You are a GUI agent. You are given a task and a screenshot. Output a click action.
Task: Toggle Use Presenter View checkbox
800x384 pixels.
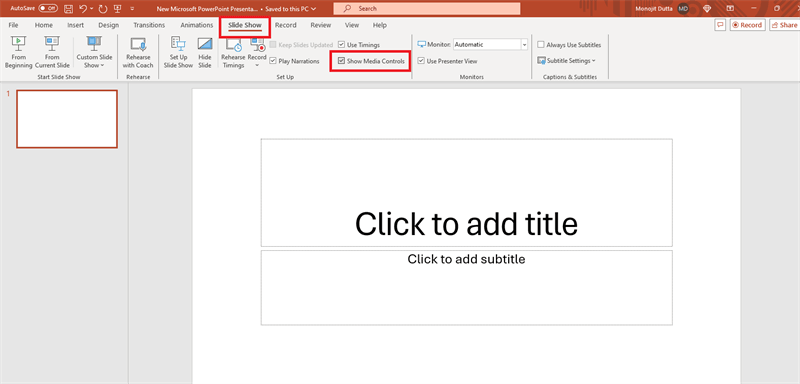point(421,61)
